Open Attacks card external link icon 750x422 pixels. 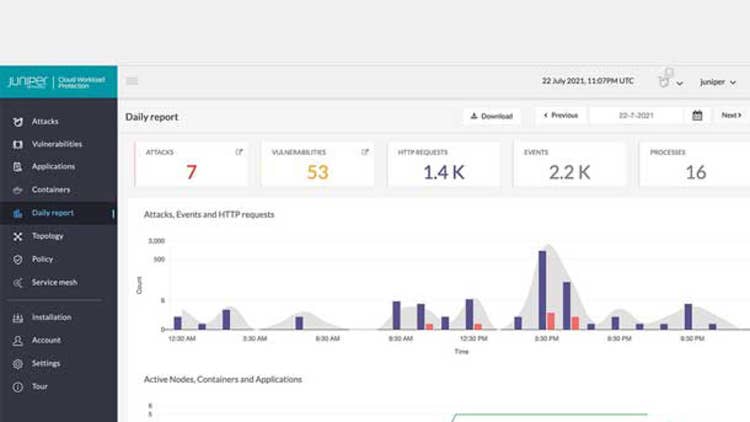click(239, 152)
